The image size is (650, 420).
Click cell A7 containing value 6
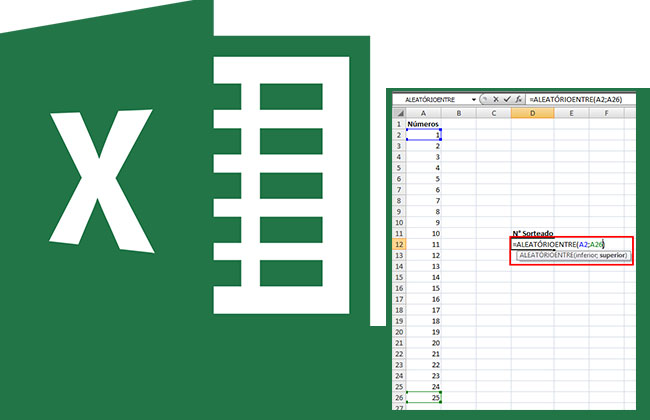pos(423,190)
